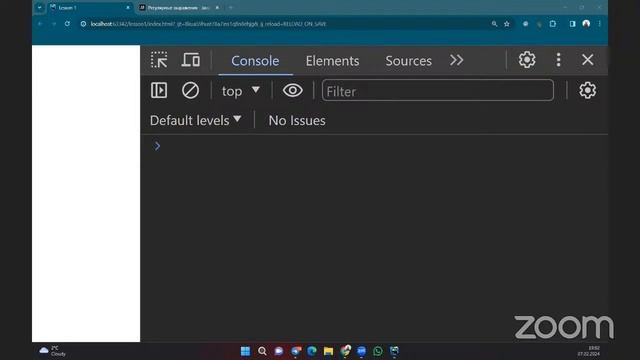This screenshot has height=360, width=640.
Task: Bookmark this page with star icon
Action: click(507, 24)
